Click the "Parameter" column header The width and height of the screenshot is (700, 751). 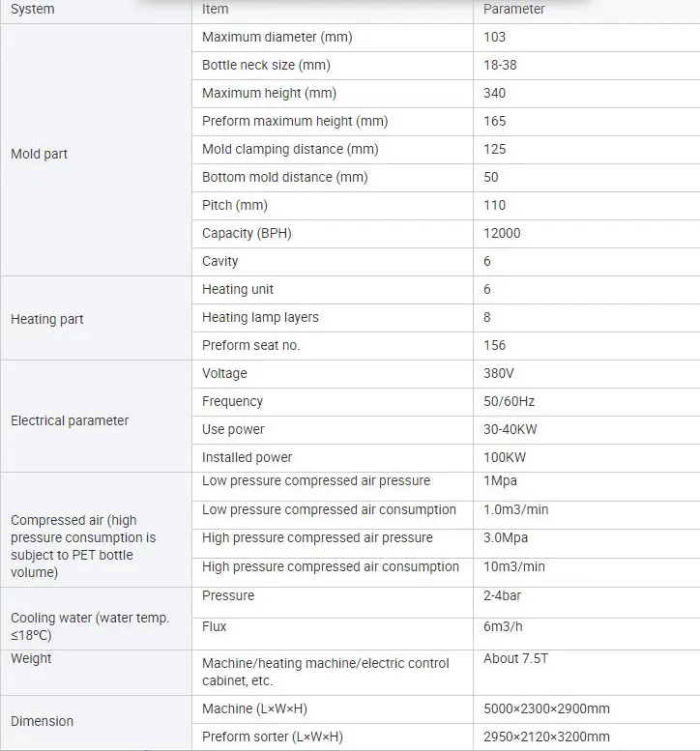point(514,9)
